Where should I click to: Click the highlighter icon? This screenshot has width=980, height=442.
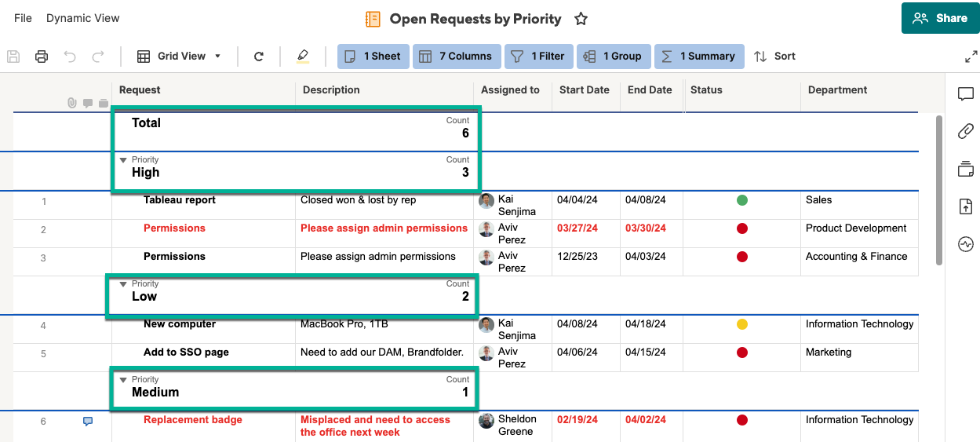click(303, 57)
